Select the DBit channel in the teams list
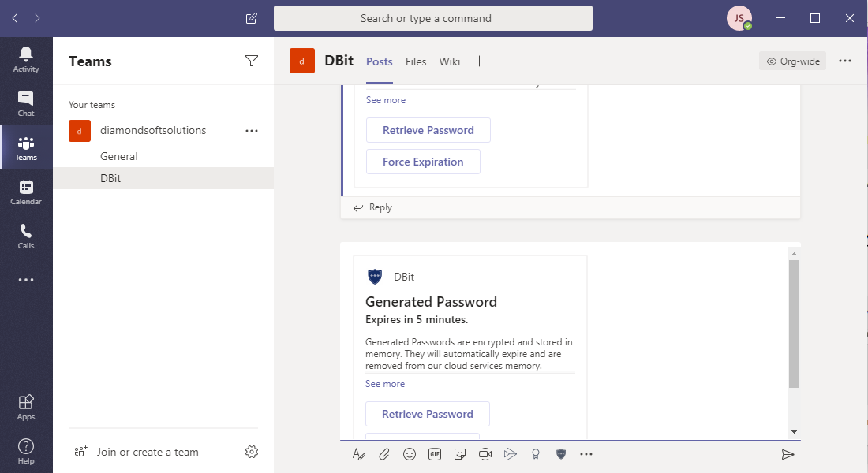868x473 pixels. click(x=163, y=178)
